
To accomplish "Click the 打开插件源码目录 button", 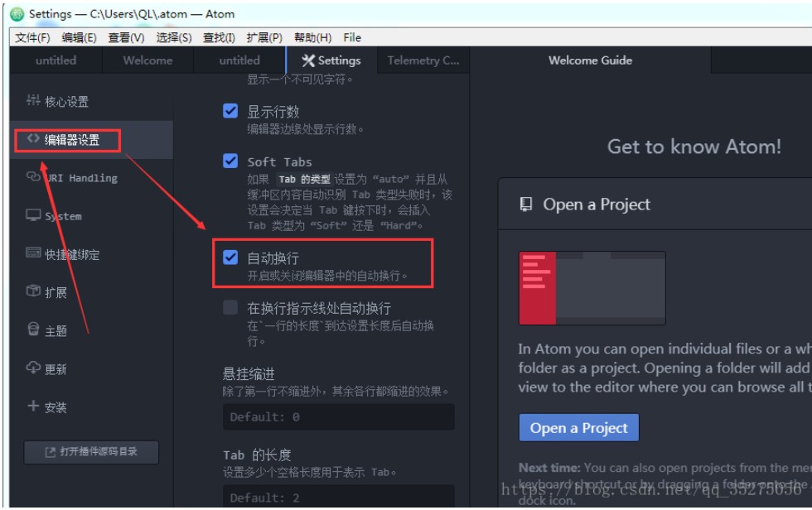I will [x=91, y=452].
